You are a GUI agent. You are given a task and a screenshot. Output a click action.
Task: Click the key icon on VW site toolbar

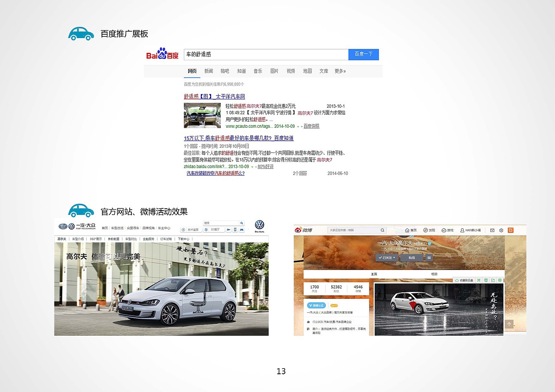coord(229,230)
